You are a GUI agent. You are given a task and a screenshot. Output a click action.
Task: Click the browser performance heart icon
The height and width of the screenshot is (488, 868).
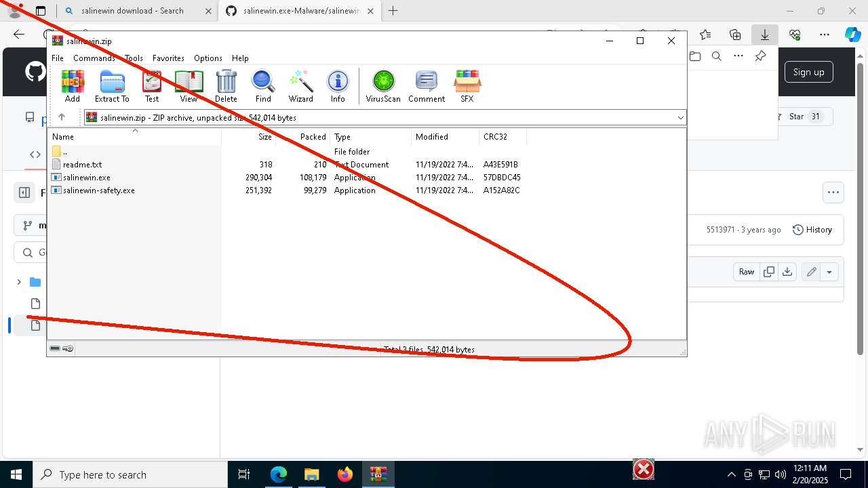pyautogui.click(x=795, y=35)
